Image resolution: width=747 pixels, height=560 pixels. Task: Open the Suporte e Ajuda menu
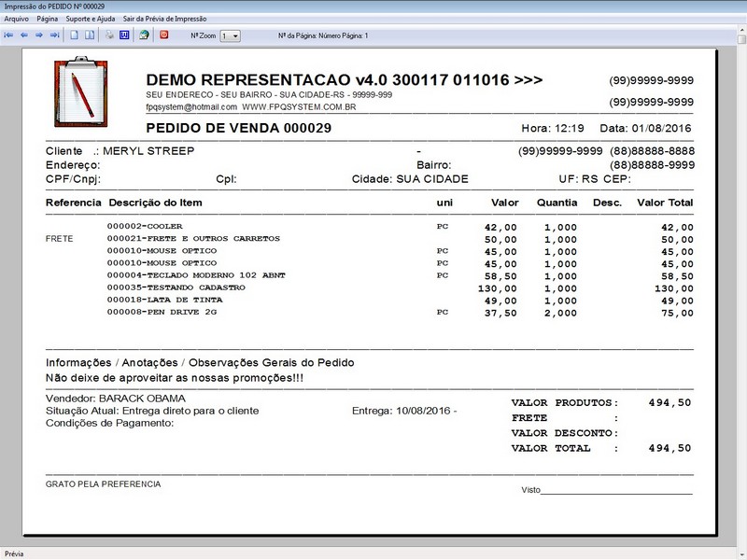91,19
